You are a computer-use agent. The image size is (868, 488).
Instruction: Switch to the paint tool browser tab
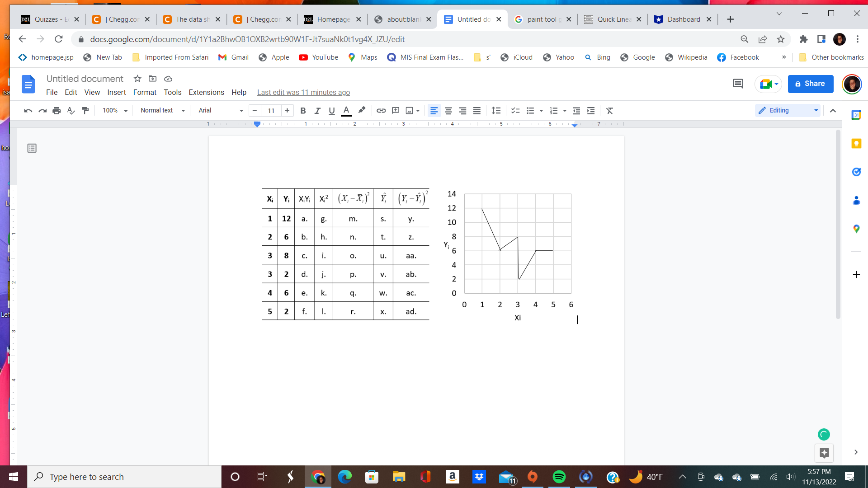click(542, 19)
